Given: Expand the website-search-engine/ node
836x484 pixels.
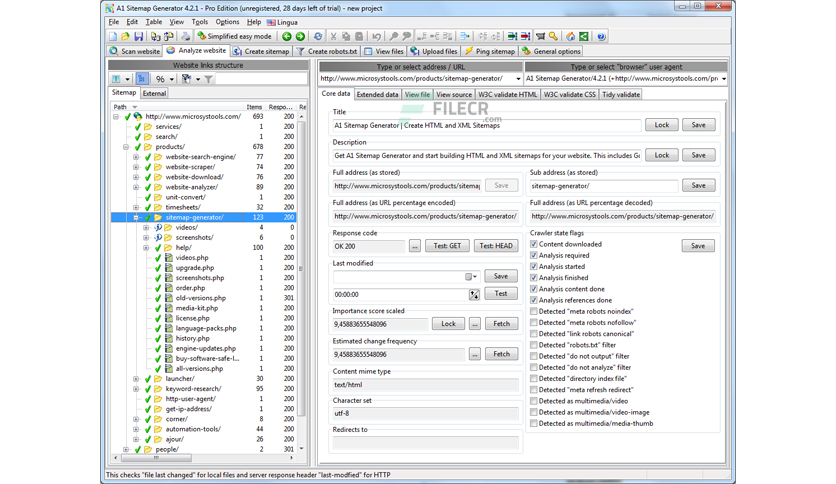Looking at the screenshot, I should click(136, 157).
